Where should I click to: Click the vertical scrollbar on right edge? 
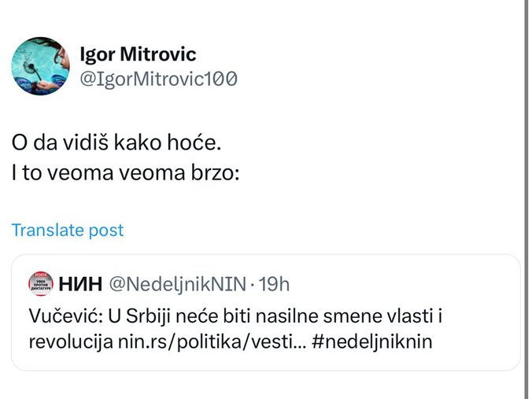point(526,197)
